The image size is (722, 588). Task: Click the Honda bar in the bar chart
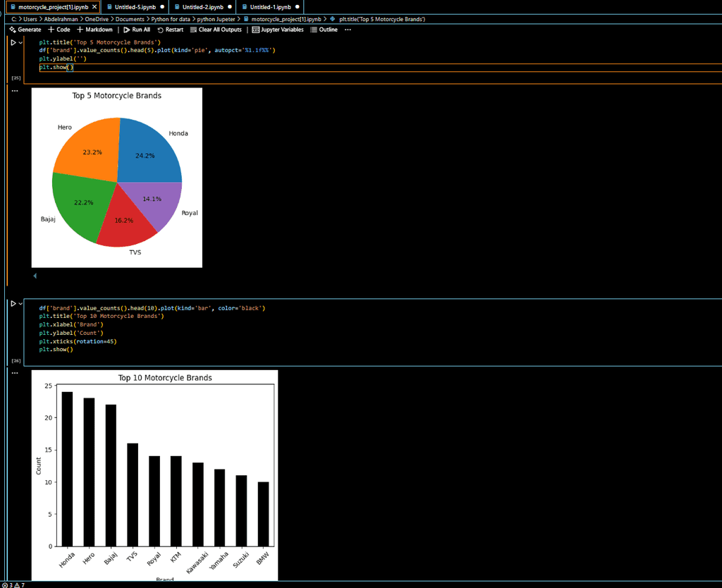[67, 470]
